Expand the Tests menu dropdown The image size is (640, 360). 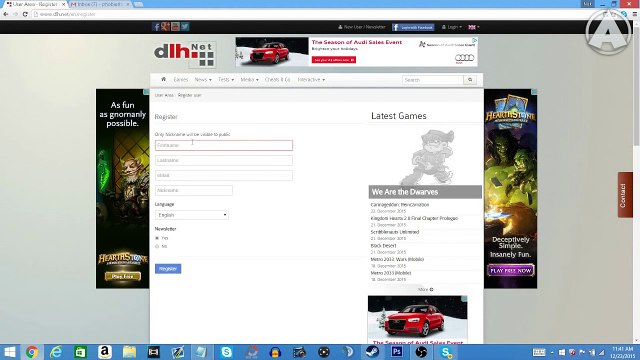(226, 80)
